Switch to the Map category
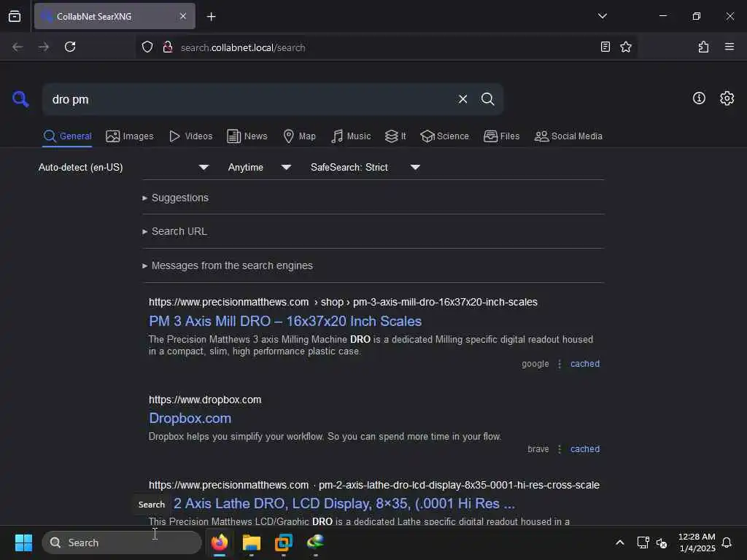This screenshot has height=560, width=747. (x=299, y=136)
